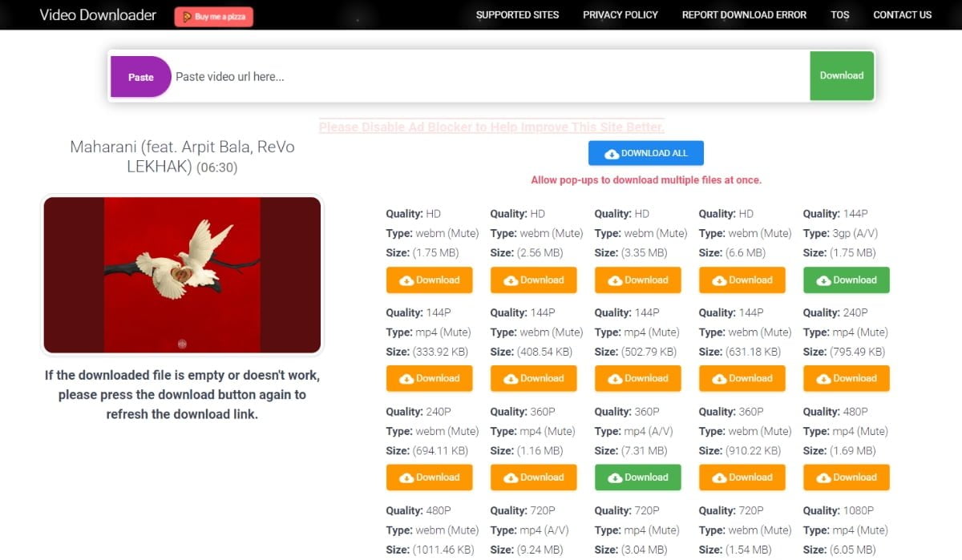This screenshot has width=962, height=560.
Task: Open the SUPPORTED SITES page
Action: (x=517, y=14)
